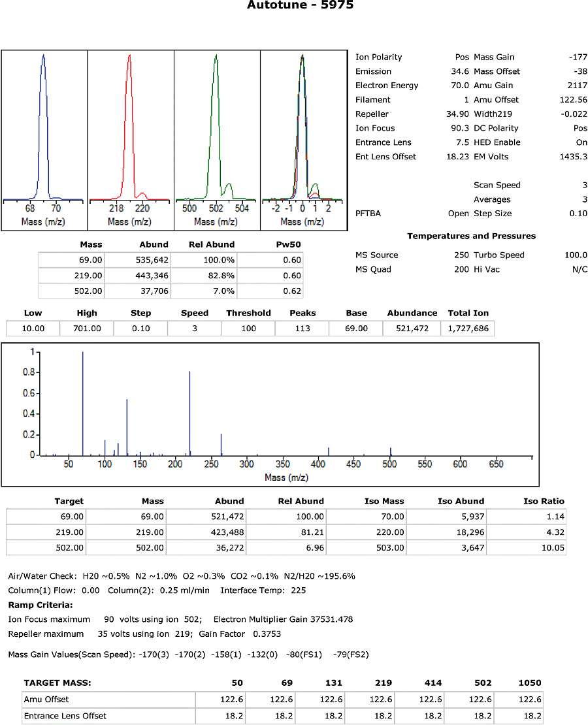Click the Threshold value 100 cell

tap(248, 329)
